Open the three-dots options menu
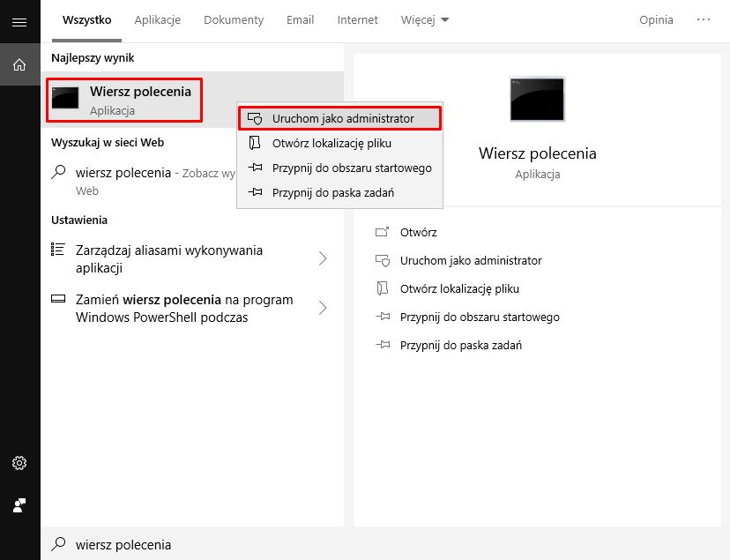Viewport: 730px width, 560px height. tap(704, 19)
